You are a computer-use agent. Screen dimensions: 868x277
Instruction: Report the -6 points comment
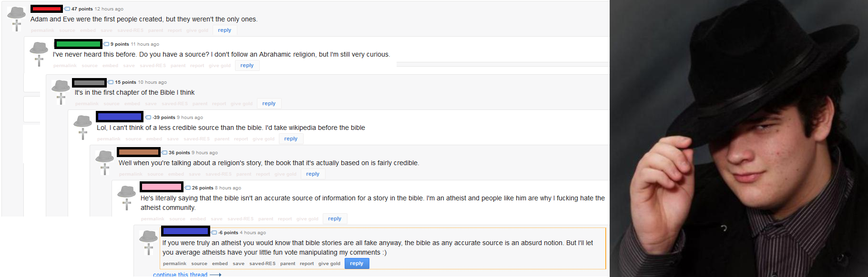306,264
